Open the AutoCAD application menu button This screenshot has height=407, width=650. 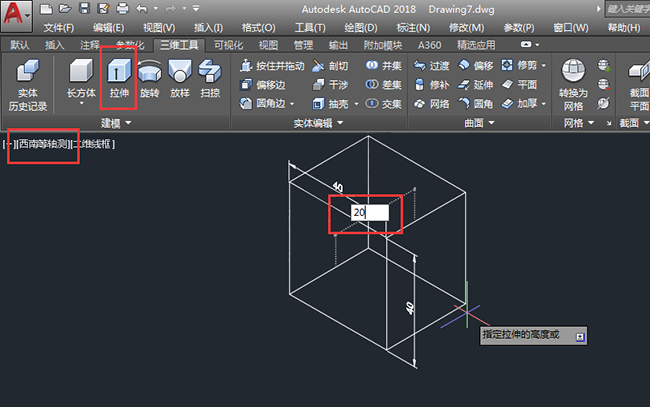[x=16, y=15]
